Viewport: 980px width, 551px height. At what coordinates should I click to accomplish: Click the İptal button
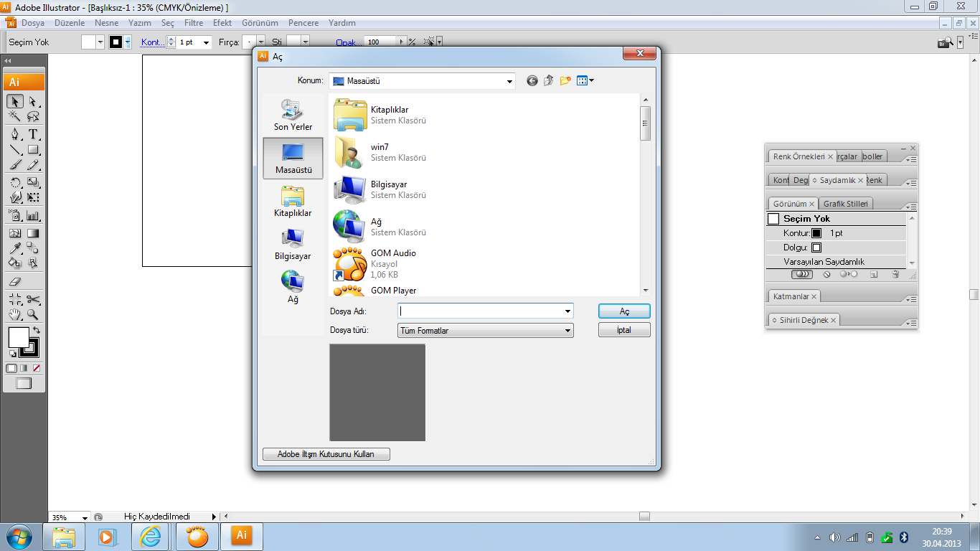coord(624,330)
